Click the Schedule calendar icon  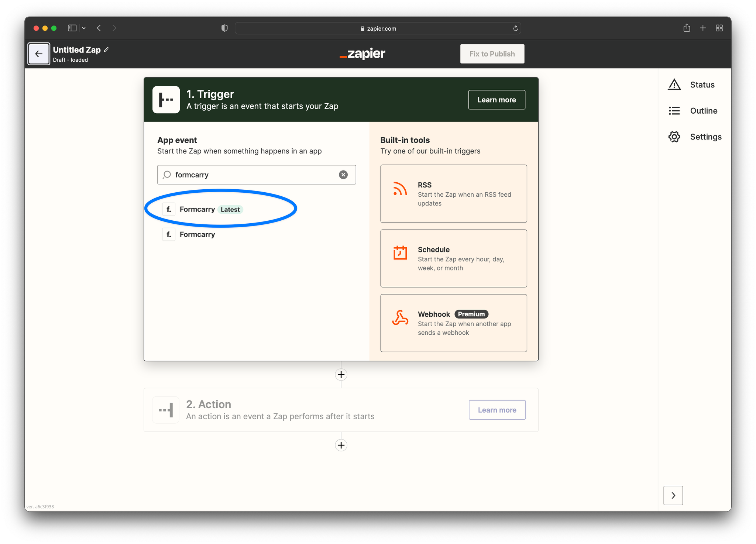point(400,253)
